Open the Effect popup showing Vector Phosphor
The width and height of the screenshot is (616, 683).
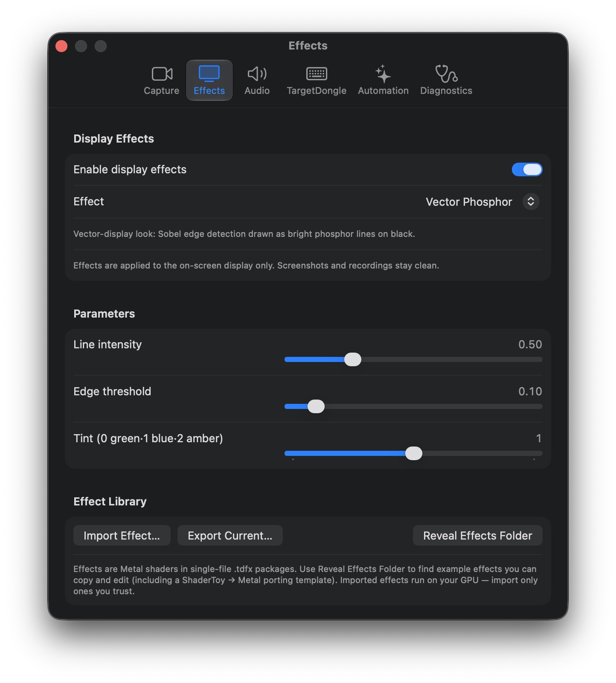[482, 201]
